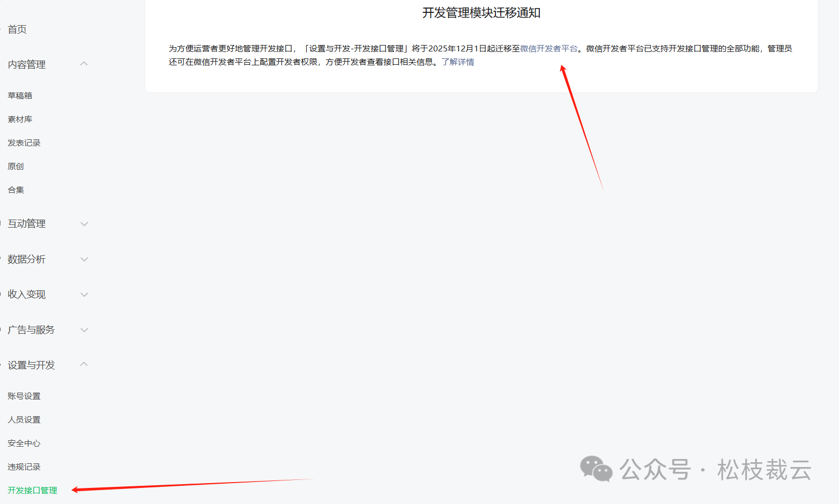The image size is (839, 504).
Task: Collapse the 内容管理 section chevron
Action: (x=84, y=64)
